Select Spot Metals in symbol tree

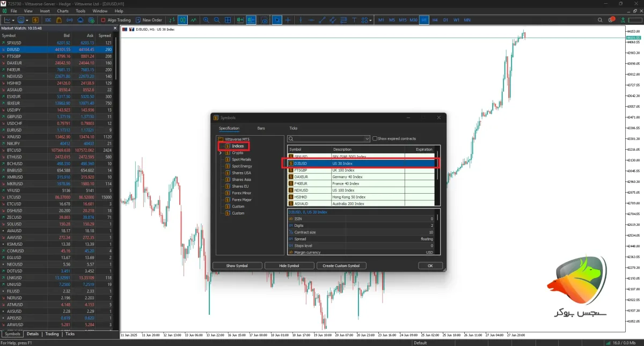tap(241, 159)
